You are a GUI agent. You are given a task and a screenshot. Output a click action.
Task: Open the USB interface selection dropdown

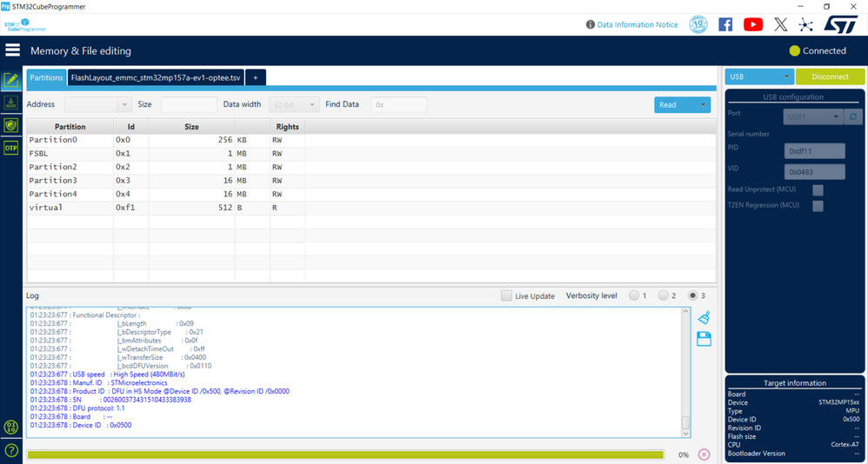pyautogui.click(x=759, y=76)
